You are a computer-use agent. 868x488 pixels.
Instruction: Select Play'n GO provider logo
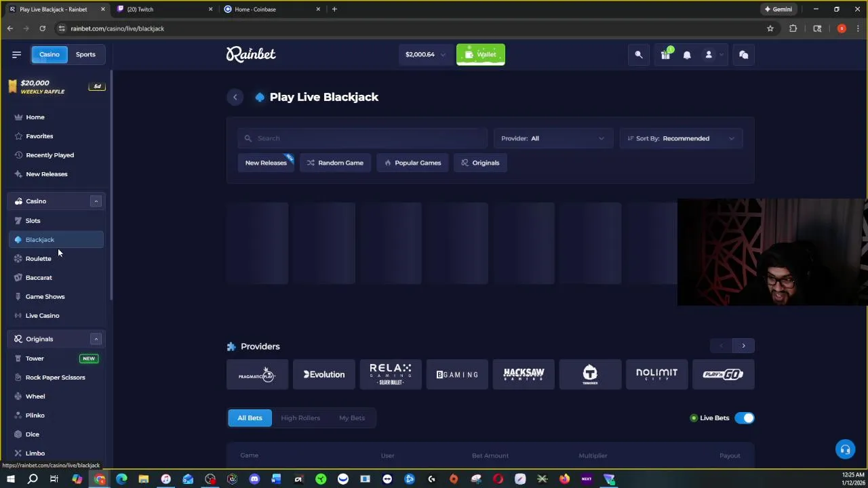click(x=723, y=374)
